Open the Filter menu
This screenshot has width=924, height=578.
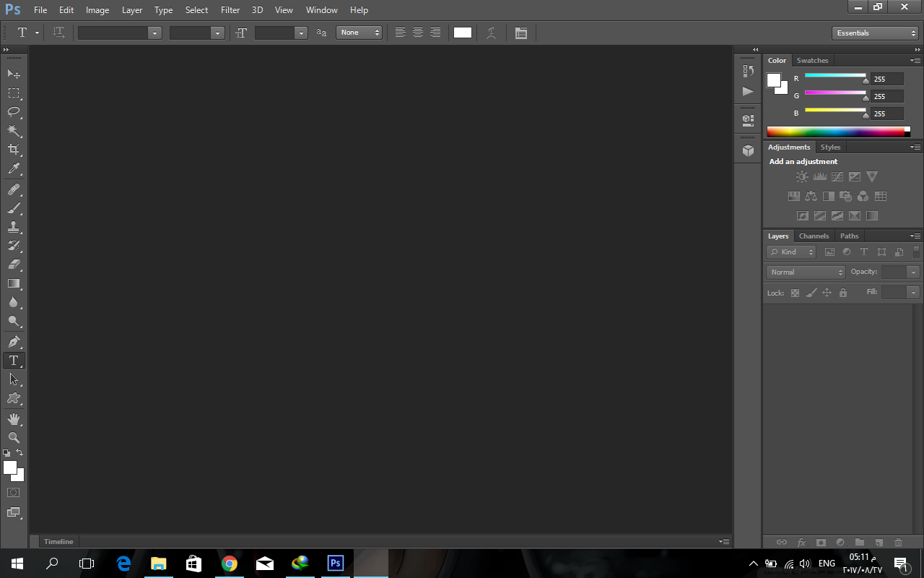[230, 9]
